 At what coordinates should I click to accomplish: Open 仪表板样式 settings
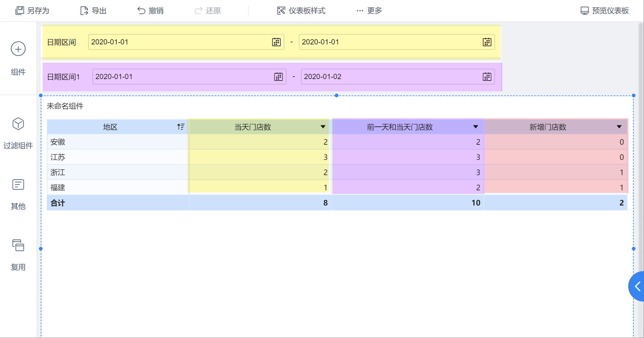(x=301, y=11)
